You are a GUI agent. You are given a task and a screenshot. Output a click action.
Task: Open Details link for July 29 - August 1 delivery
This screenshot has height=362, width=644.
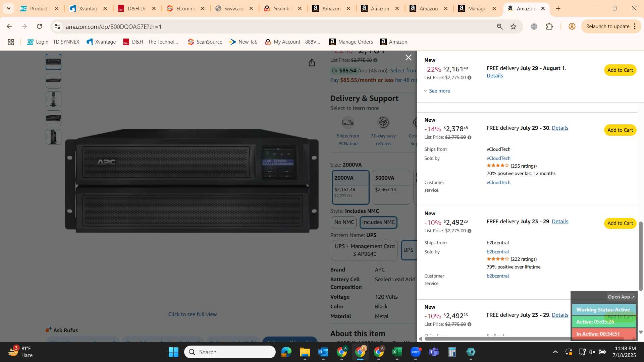click(x=495, y=76)
